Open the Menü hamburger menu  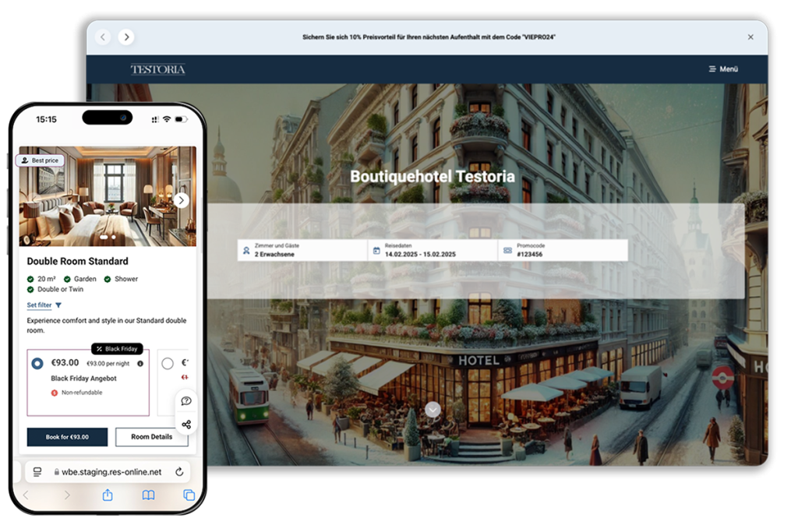point(723,69)
